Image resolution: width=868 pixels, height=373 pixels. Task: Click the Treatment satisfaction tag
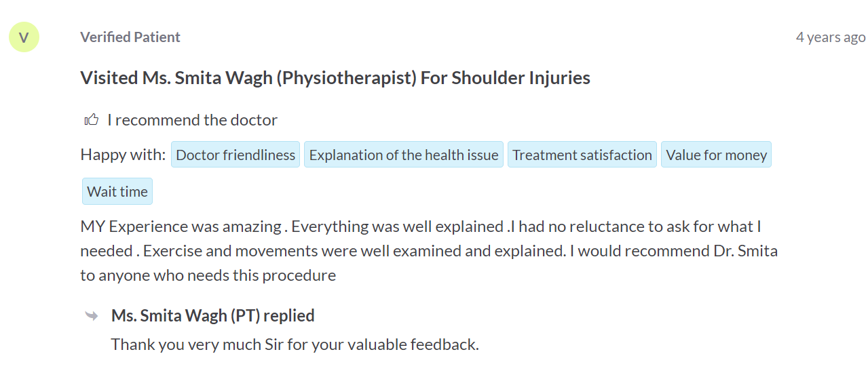click(x=582, y=155)
